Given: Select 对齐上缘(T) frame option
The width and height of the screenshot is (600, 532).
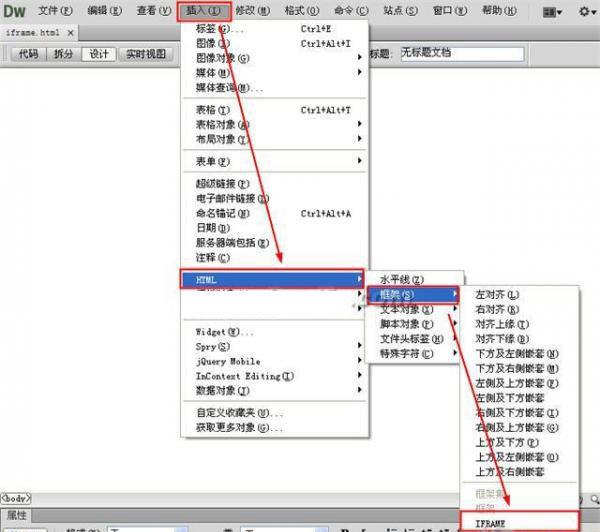Looking at the screenshot, I should click(x=520, y=324).
